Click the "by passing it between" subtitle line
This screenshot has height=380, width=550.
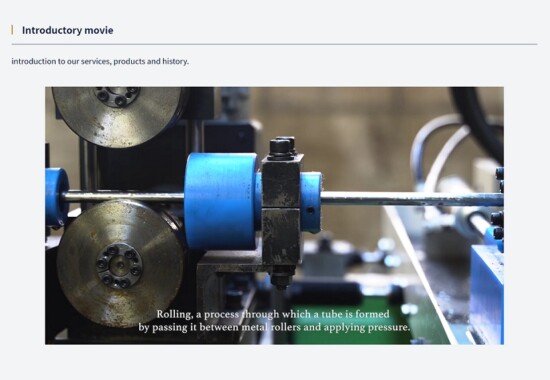(274, 327)
